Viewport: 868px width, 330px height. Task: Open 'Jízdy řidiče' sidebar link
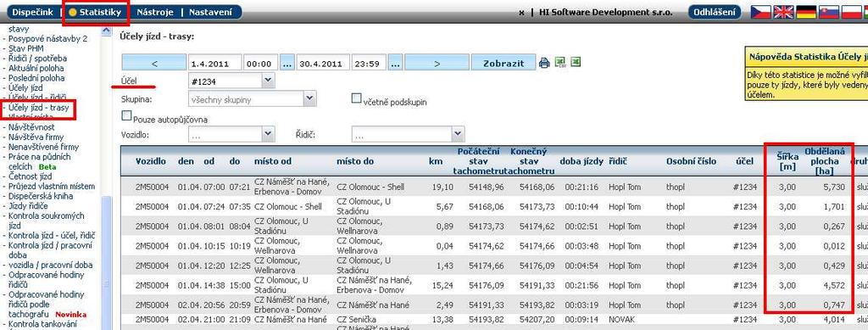(x=28, y=206)
